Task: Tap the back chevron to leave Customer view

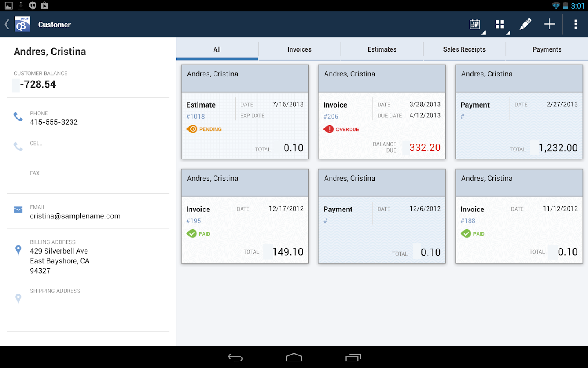Action: pyautogui.click(x=7, y=24)
